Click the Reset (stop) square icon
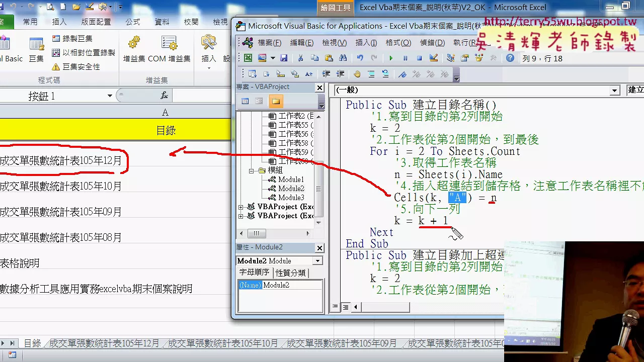 pos(419,58)
